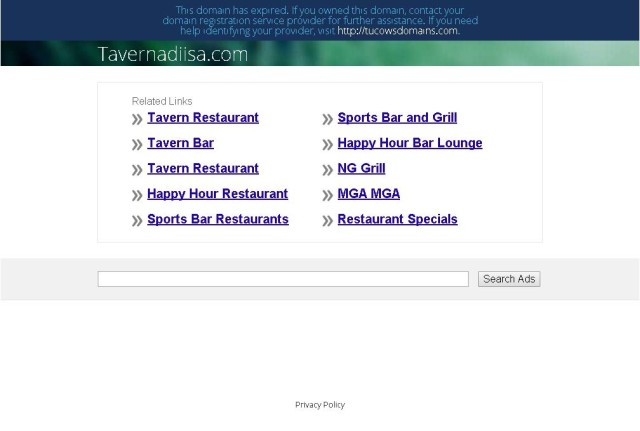This screenshot has height=431, width=640.
Task: Click the chevron icon beside Tavern Bar
Action: [x=137, y=145]
